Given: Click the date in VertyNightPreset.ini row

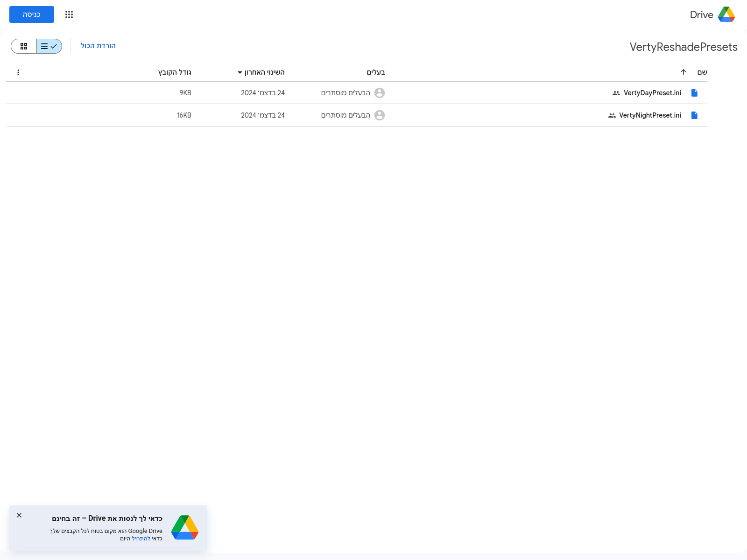Looking at the screenshot, I should 263,115.
